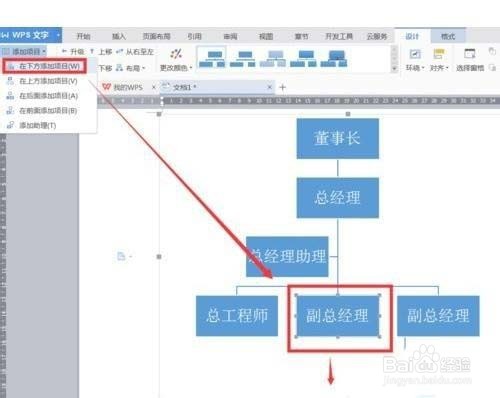Viewport: 500px width, 398px height.
Task: Open the 章节 tab
Action: (x=301, y=36)
